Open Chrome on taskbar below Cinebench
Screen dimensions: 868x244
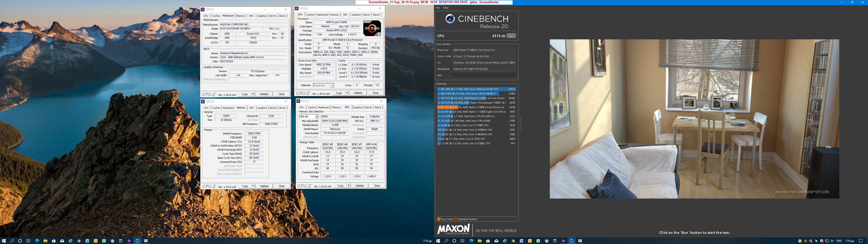[x=513, y=241]
